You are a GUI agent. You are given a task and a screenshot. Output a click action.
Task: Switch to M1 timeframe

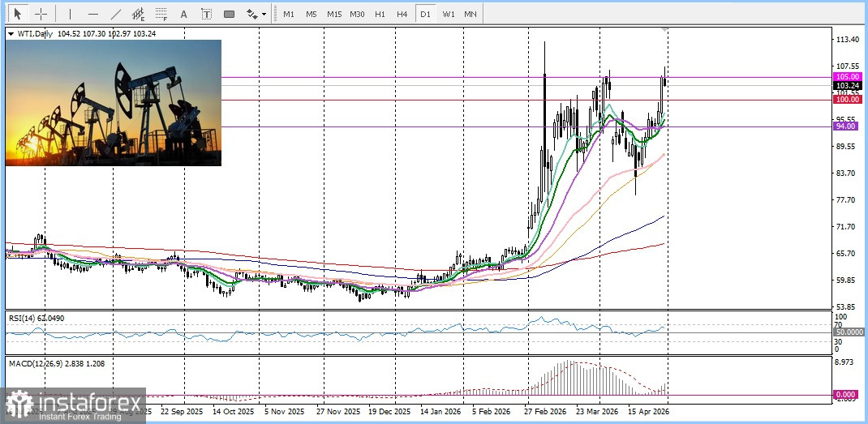click(x=289, y=14)
